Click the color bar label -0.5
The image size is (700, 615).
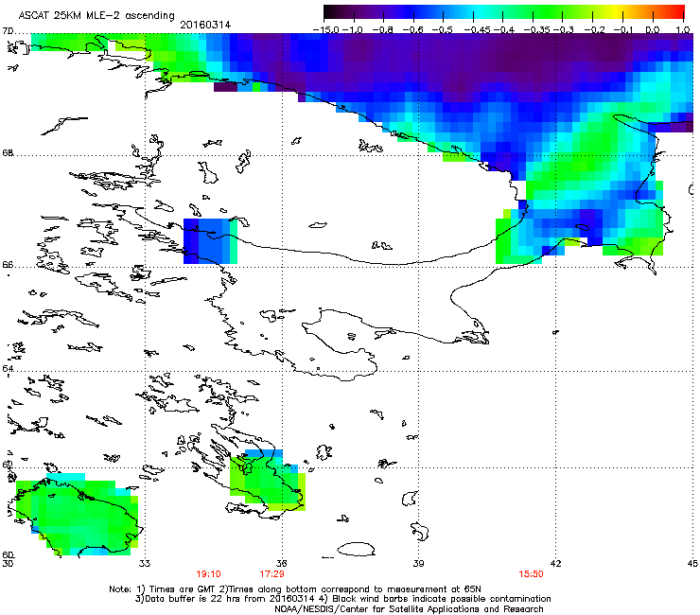[x=443, y=30]
